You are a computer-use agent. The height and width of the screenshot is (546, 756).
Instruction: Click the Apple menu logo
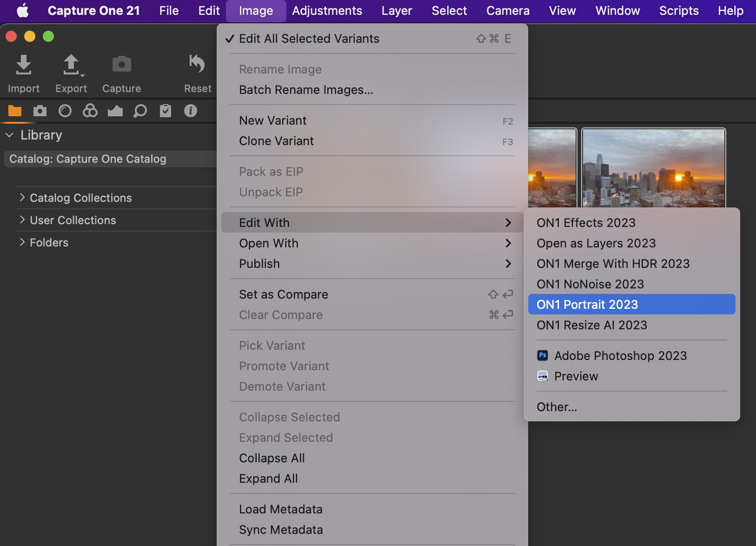(x=22, y=11)
